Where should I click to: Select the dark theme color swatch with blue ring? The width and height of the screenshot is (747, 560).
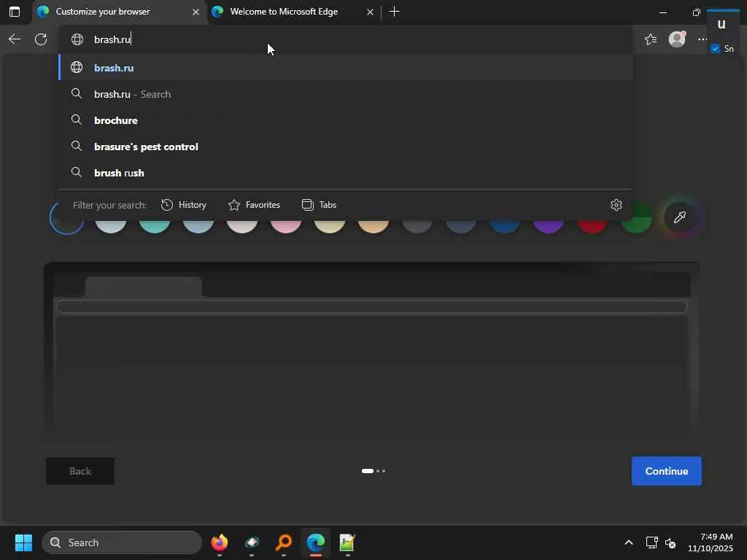[x=66, y=226]
